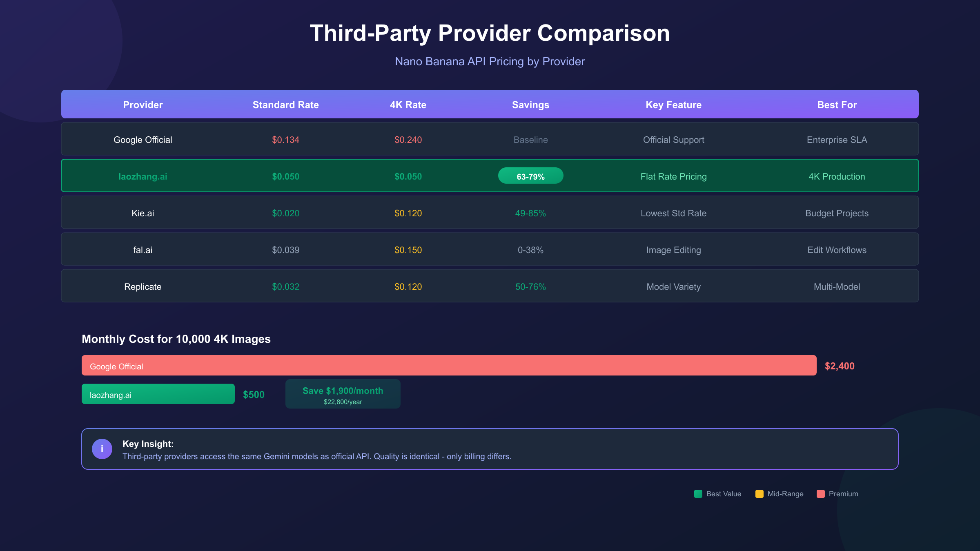Viewport: 980px width, 551px height.
Task: Click the green Best Value legend swatch
Action: point(698,494)
